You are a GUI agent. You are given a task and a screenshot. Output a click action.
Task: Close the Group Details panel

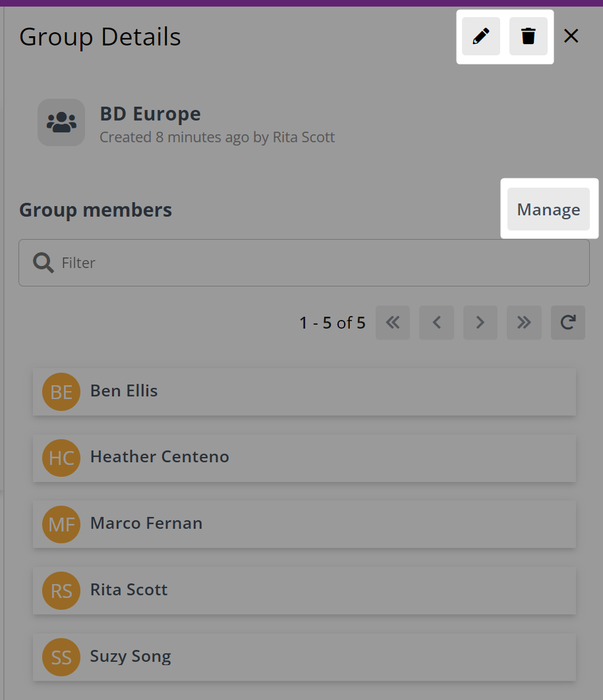tap(571, 36)
